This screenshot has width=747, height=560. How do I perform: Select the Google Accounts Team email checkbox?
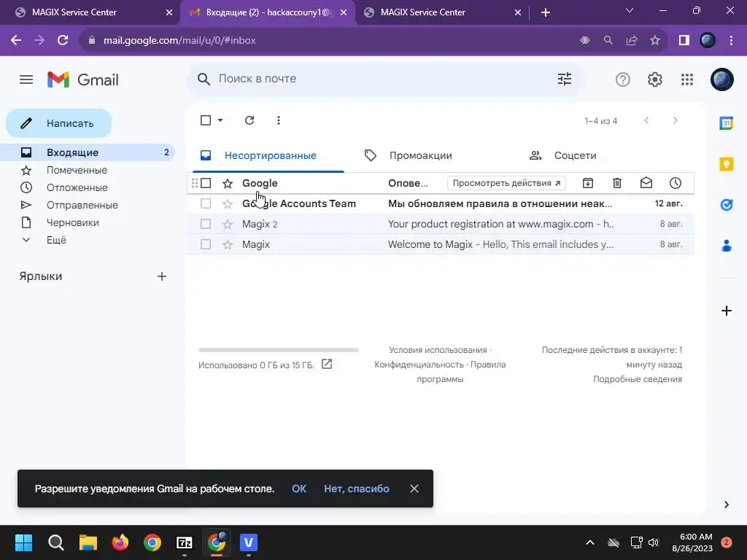[206, 204]
